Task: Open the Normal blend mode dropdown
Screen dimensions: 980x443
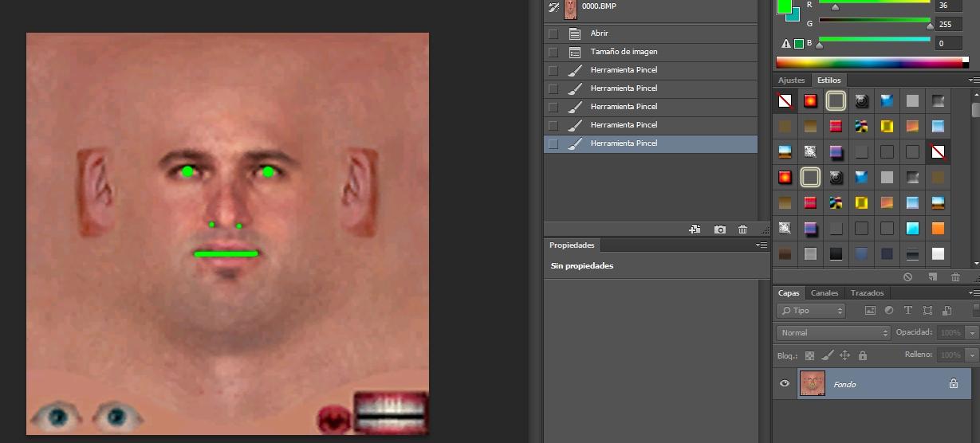Action: [x=832, y=332]
